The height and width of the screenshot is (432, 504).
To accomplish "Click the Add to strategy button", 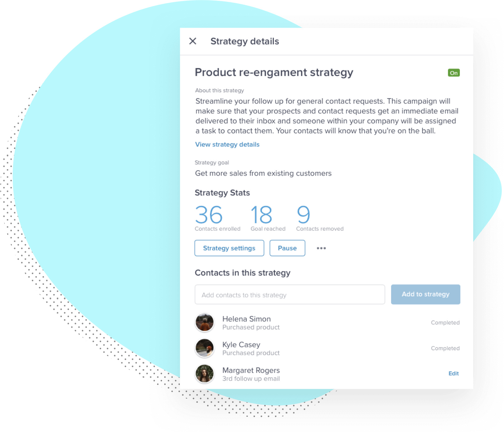I will (425, 294).
